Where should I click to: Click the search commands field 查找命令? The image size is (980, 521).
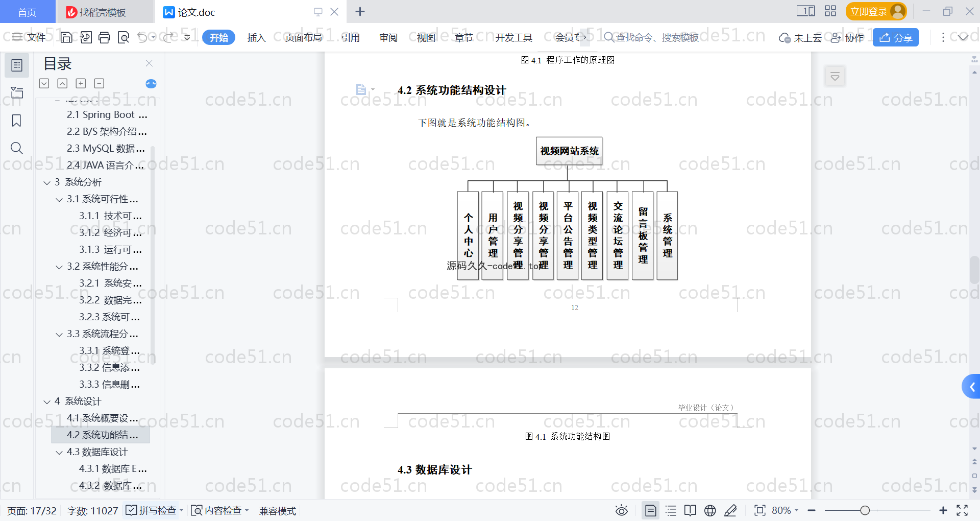click(x=652, y=37)
